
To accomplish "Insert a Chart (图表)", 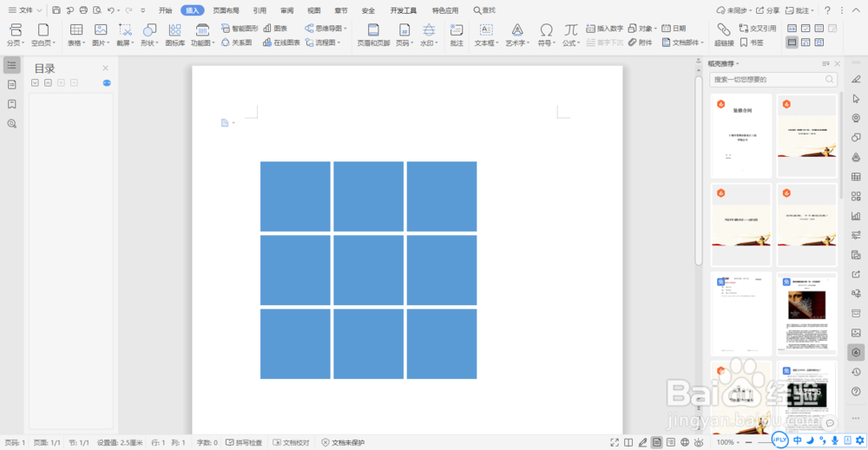I will coord(276,28).
